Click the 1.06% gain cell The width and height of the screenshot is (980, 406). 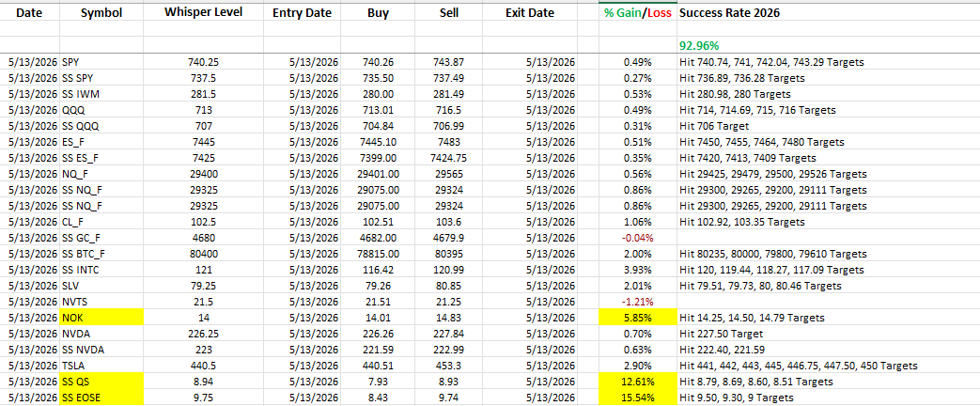tap(637, 222)
